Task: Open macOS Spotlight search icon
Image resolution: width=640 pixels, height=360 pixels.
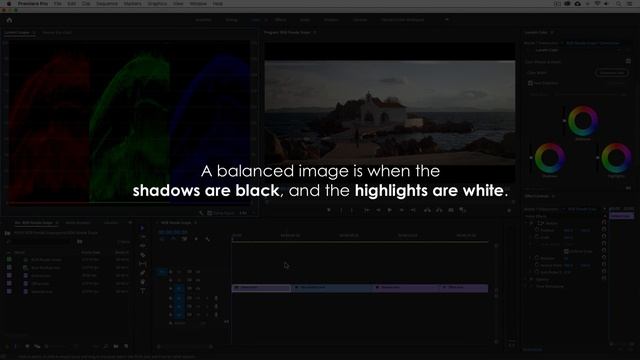Action: (619, 4)
